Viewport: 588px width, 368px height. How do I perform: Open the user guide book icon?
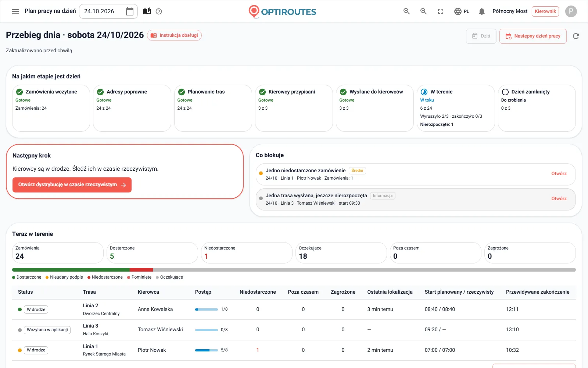coord(147,11)
